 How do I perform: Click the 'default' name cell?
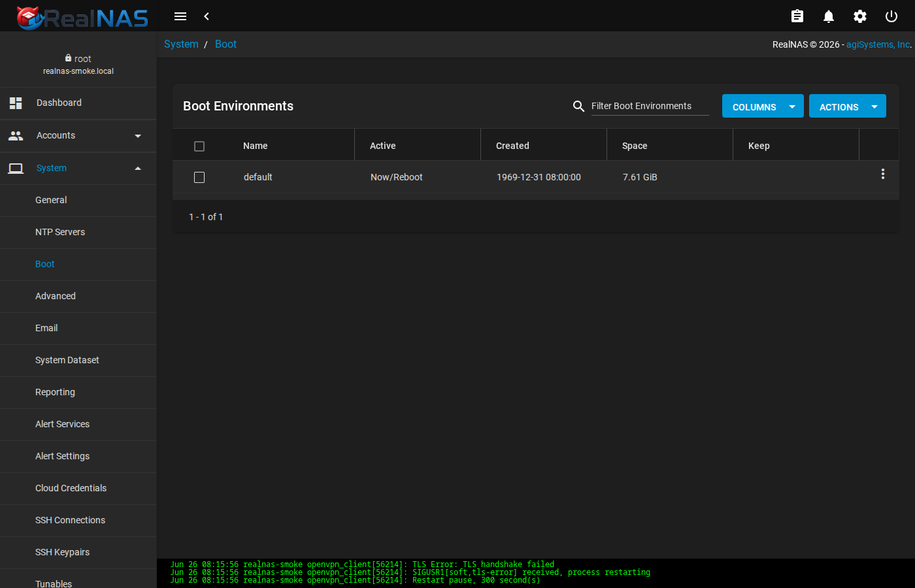click(x=258, y=177)
